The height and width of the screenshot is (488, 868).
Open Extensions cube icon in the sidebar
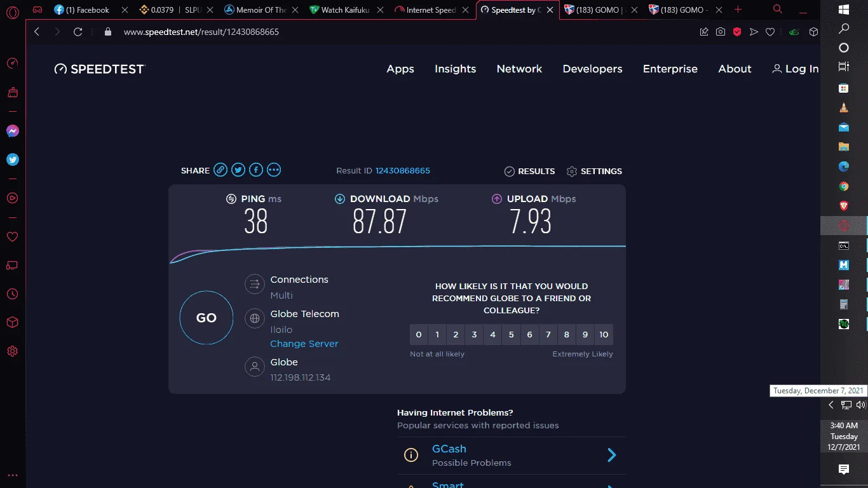13,323
